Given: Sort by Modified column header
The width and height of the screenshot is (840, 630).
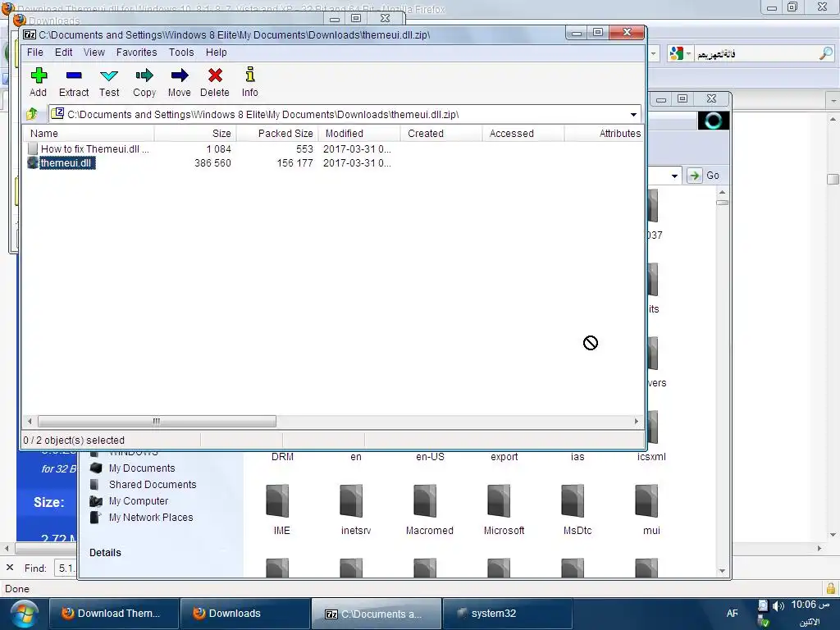Looking at the screenshot, I should (359, 134).
